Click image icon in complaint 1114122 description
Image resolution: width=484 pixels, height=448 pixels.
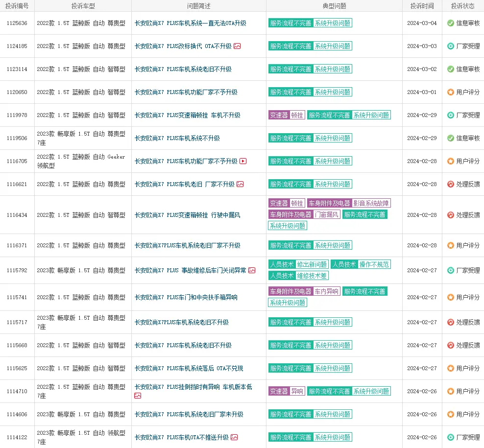tap(234, 438)
